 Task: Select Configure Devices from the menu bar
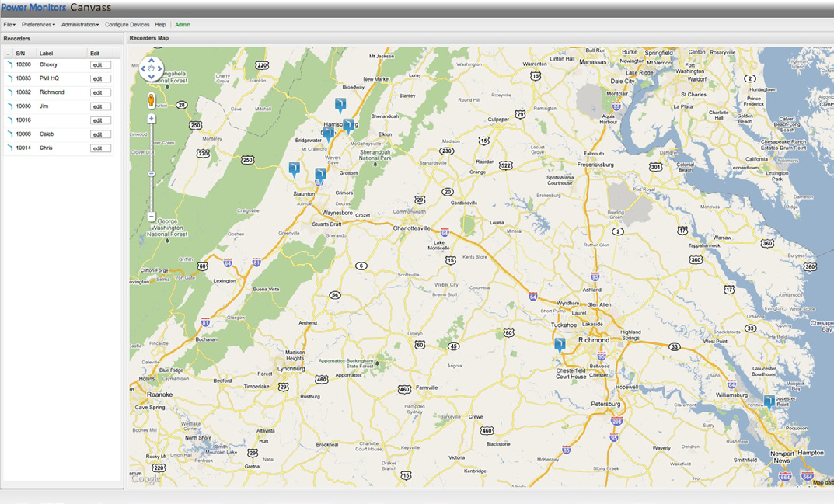point(127,24)
